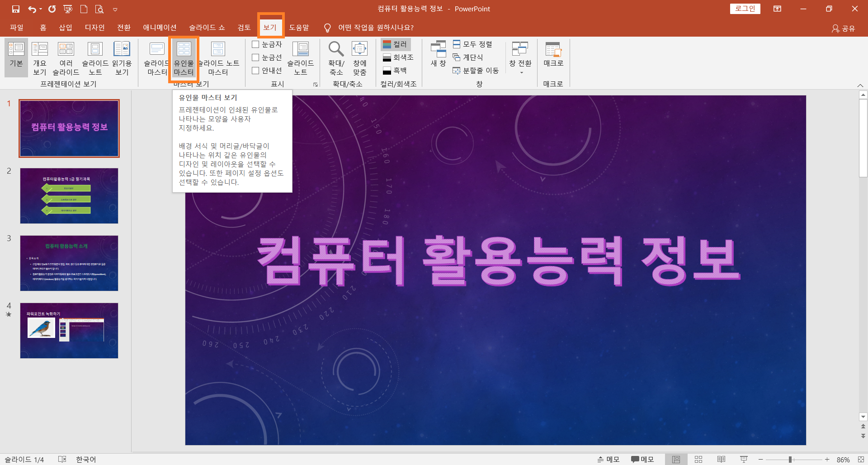Open the 검토 tab
Image resolution: width=868 pixels, height=465 pixels.
click(x=244, y=28)
